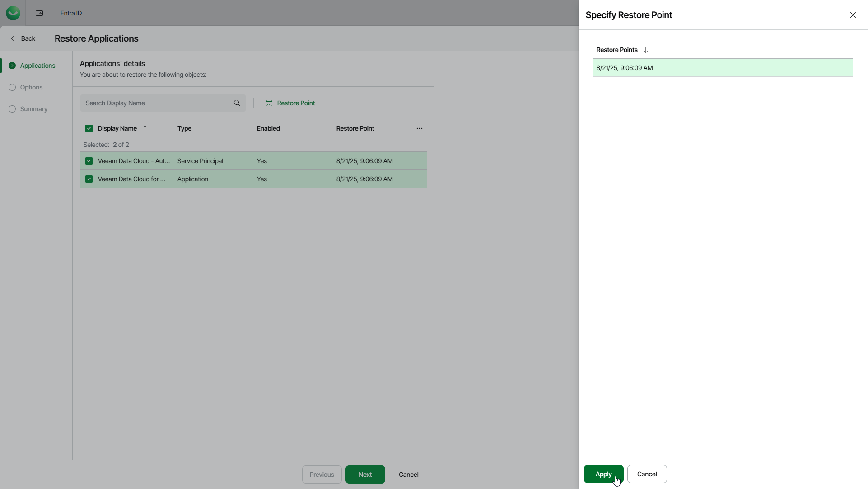Image resolution: width=868 pixels, height=489 pixels.
Task: Toggle the sidebar panel icon
Action: (x=39, y=13)
